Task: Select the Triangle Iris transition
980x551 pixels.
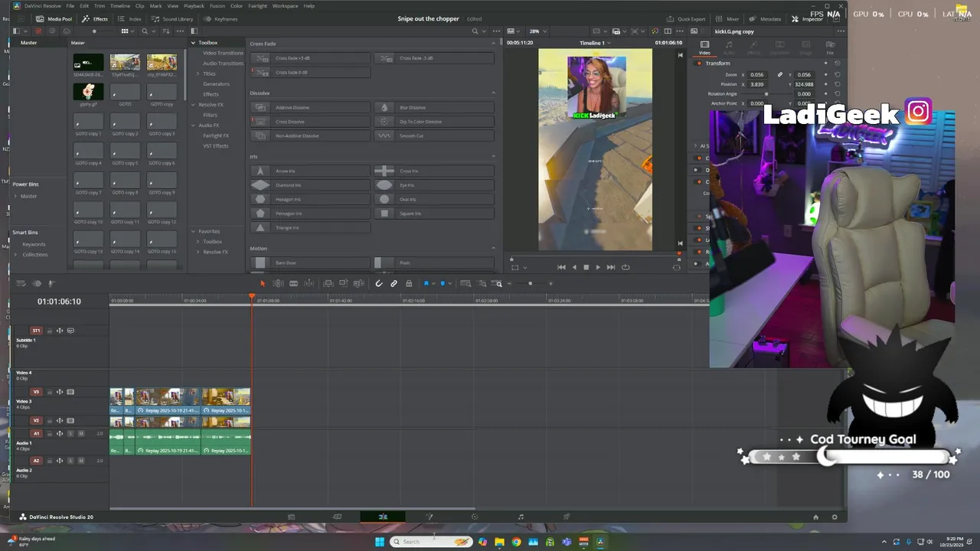Action: [x=311, y=228]
